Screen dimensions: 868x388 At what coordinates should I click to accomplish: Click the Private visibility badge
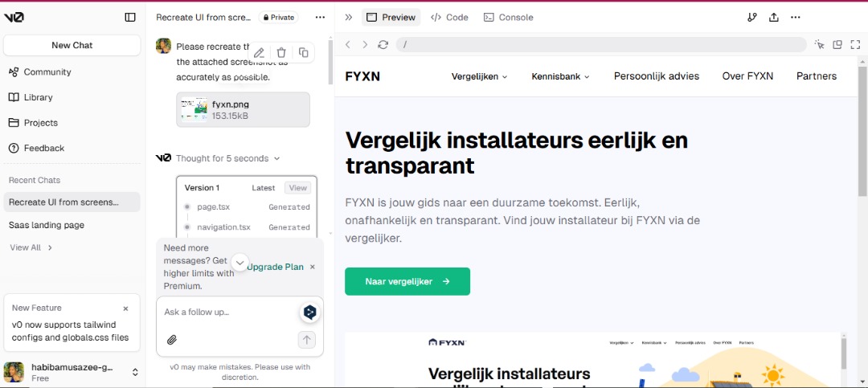(x=278, y=17)
